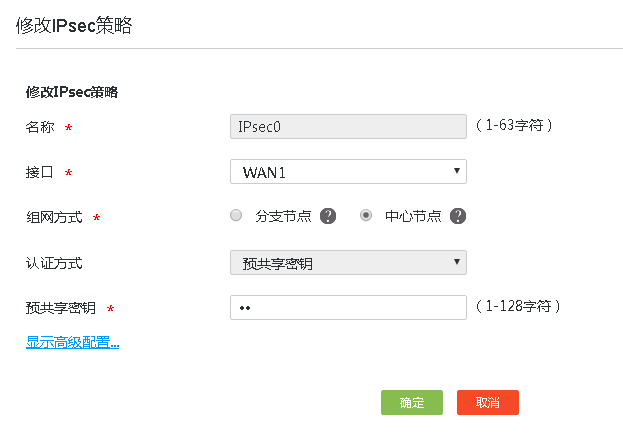Click the 名称 field label

pyautogui.click(x=40, y=127)
